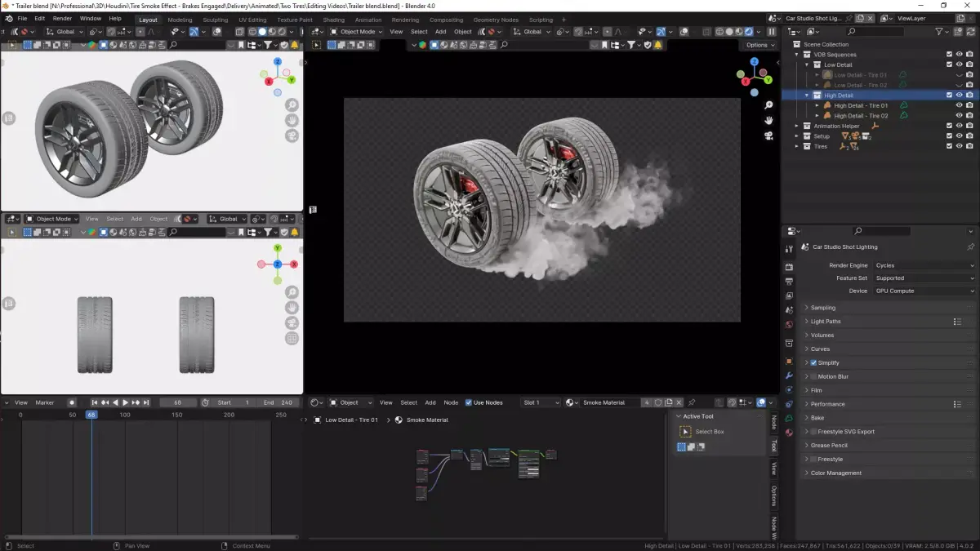Open the Material properties tab icon
Screen dimensions: 980x551
click(x=789, y=433)
